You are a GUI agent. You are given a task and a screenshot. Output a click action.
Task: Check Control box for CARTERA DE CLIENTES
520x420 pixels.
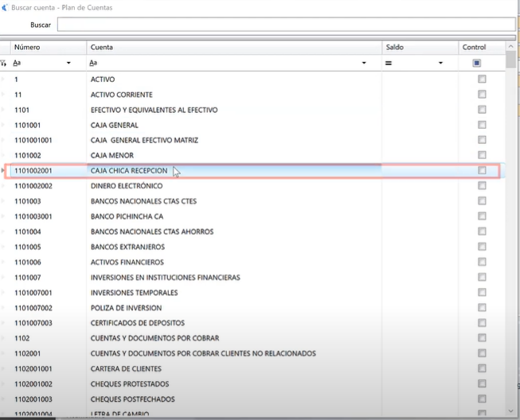pyautogui.click(x=482, y=368)
